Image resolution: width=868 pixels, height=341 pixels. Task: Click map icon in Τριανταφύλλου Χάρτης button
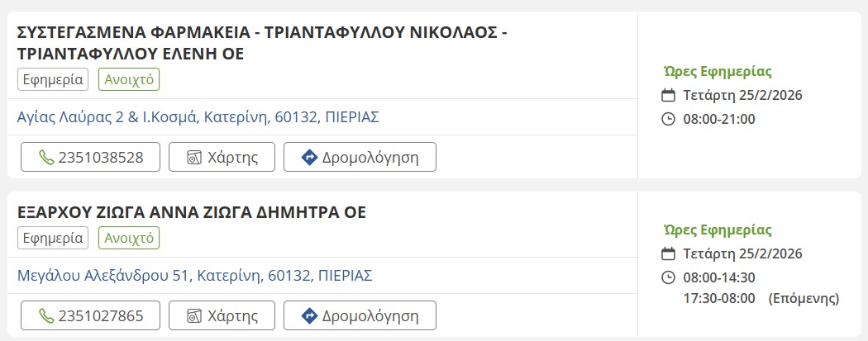(194, 157)
